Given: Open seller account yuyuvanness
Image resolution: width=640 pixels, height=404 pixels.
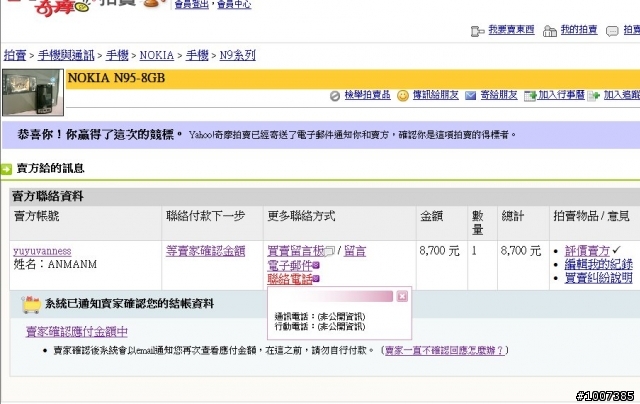Looking at the screenshot, I should coord(42,251).
